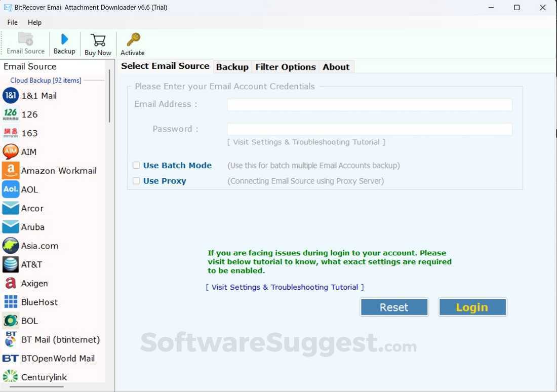
Task: Open the About tab
Action: [x=336, y=66]
